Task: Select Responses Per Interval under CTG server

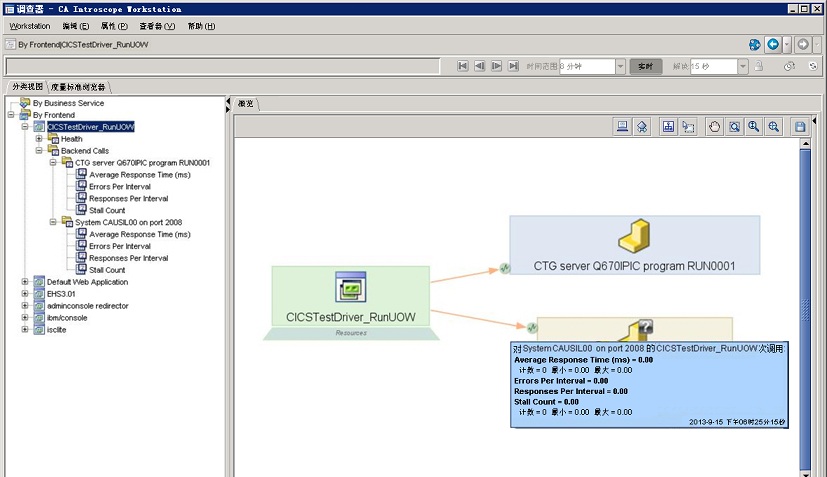Action: tap(129, 198)
